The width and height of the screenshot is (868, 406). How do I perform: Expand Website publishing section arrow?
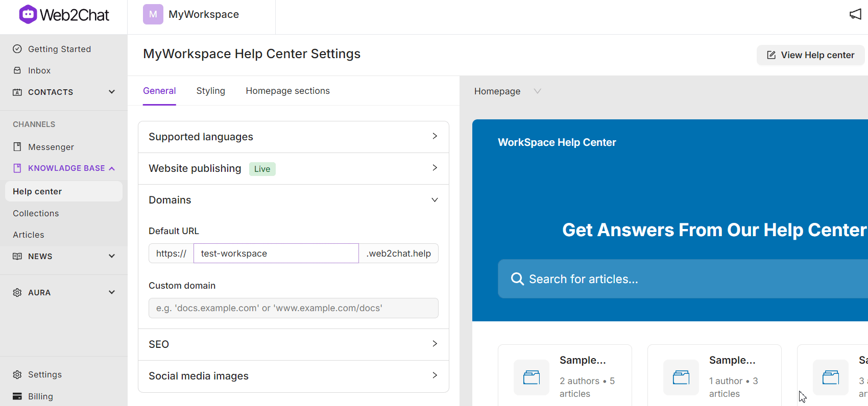click(435, 168)
